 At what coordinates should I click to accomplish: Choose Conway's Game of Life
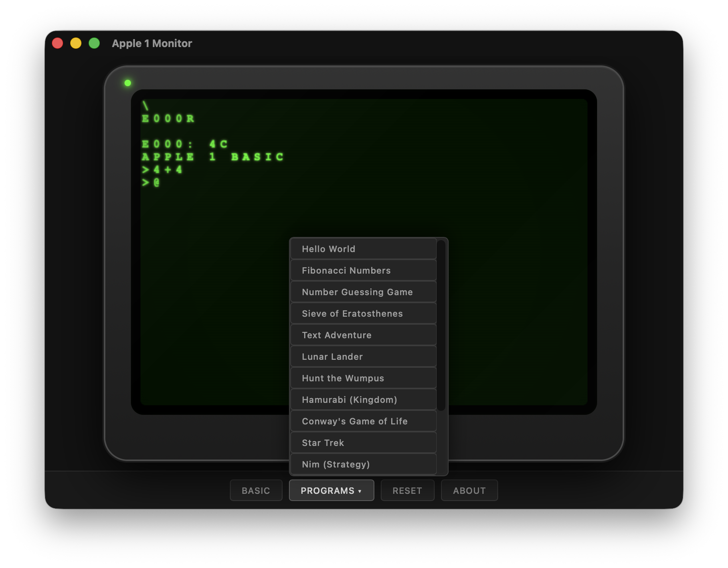tap(363, 421)
